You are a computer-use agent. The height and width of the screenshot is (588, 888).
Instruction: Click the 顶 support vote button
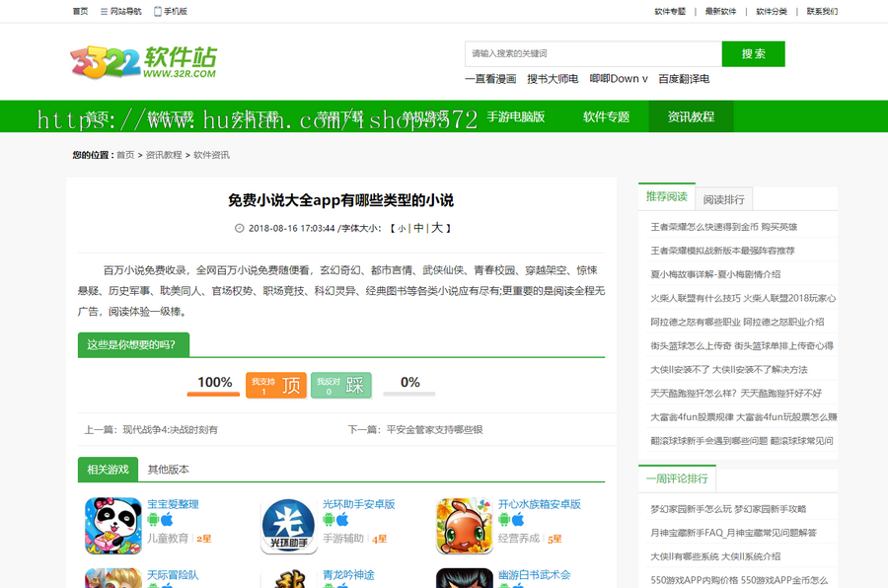(276, 385)
